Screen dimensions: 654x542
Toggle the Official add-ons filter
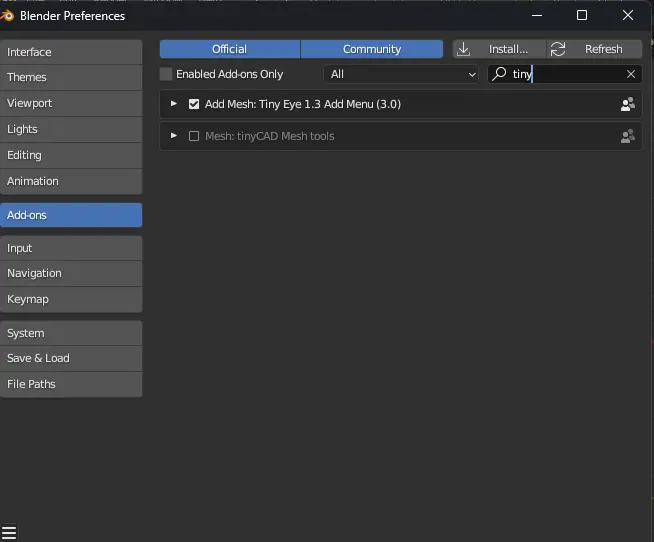click(x=229, y=49)
